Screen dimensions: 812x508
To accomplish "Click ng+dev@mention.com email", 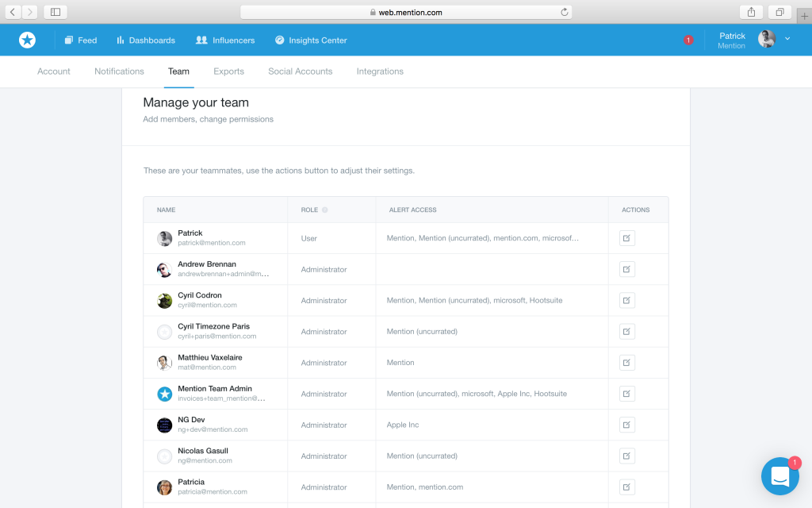I will click(213, 429).
